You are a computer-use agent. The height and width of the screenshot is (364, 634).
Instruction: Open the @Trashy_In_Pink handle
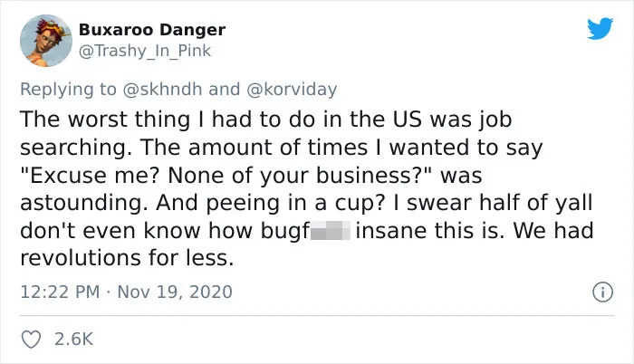[x=144, y=51]
